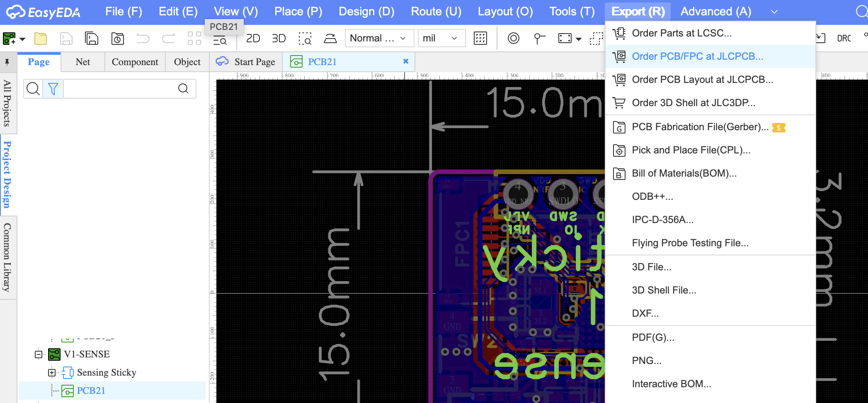Open folder icon in toolbar
Screen dimensions: 868x403
coord(41,39)
